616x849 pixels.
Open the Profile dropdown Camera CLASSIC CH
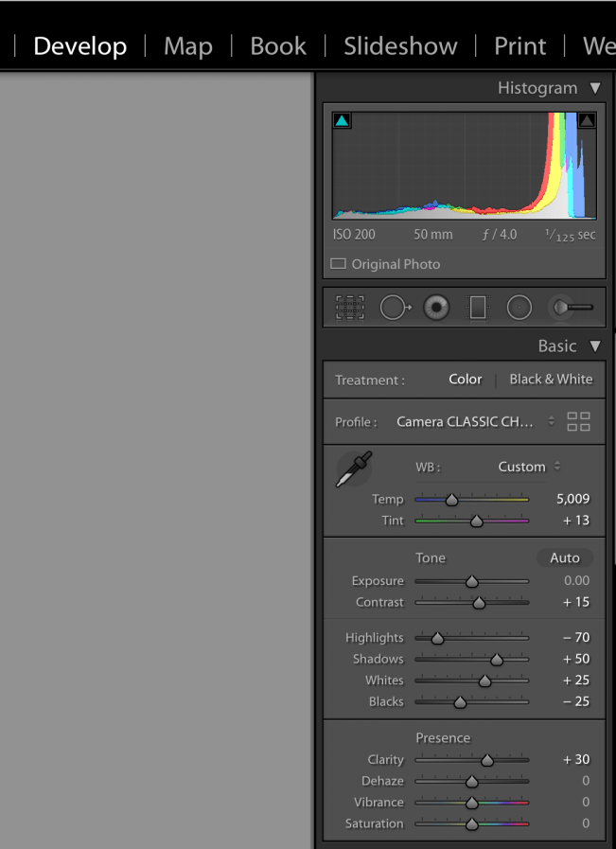click(475, 421)
